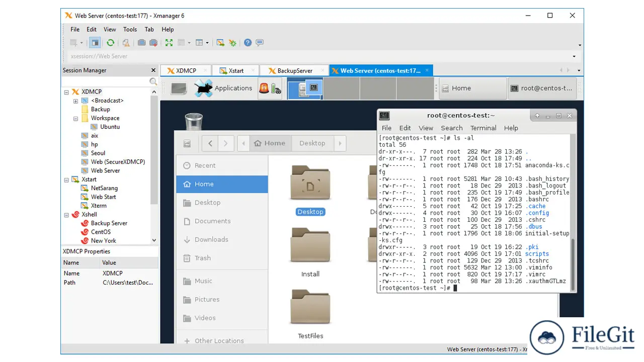The image size is (644, 362).
Task: Open the Xfce Applications menu
Action: click(x=224, y=88)
